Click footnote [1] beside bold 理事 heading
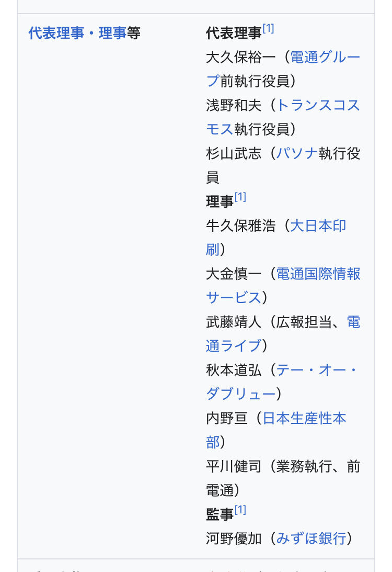 click(240, 197)
